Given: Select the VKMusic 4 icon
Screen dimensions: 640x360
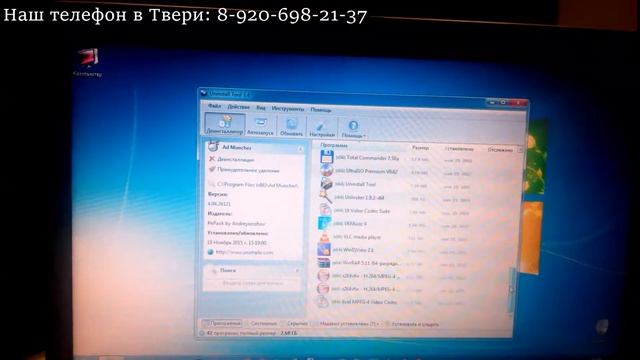Looking at the screenshot, I should 324,223.
